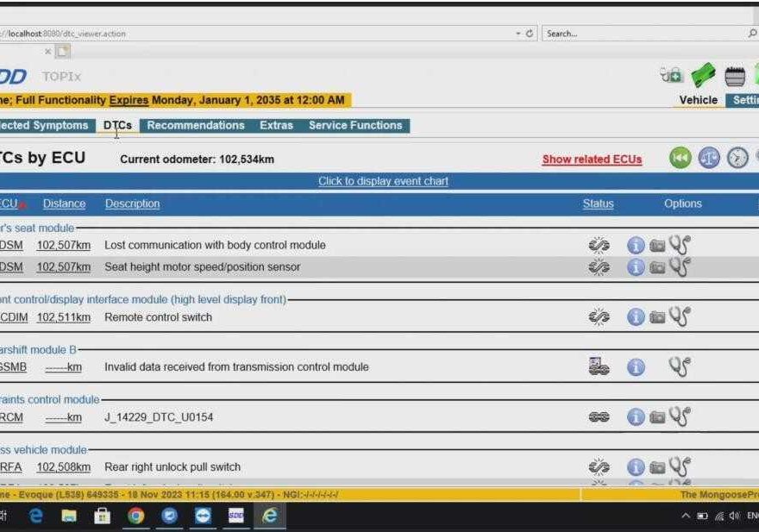Click DSM link on Lost communication row
Viewport: 759px width, 532px height.
click(11, 246)
